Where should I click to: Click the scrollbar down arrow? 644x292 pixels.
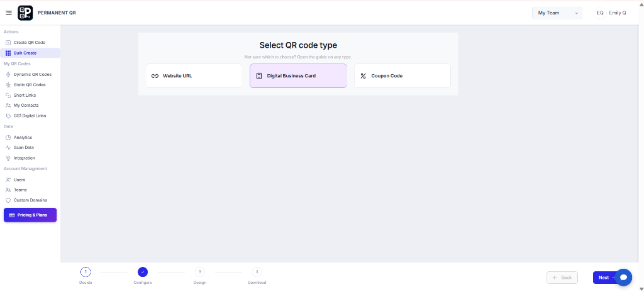(641, 289)
